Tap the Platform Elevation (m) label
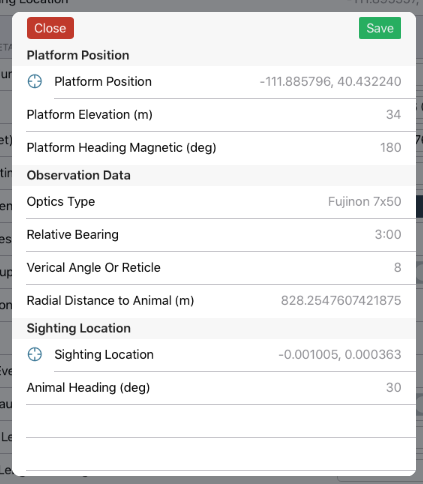 [90, 115]
